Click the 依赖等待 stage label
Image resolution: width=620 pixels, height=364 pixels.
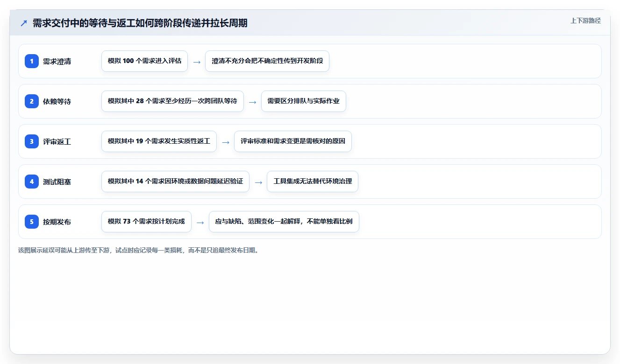[57, 101]
